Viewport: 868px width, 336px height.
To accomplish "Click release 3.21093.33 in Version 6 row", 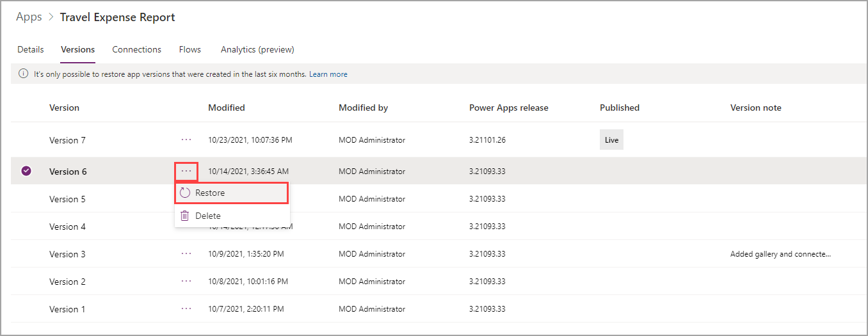I will 487,171.
